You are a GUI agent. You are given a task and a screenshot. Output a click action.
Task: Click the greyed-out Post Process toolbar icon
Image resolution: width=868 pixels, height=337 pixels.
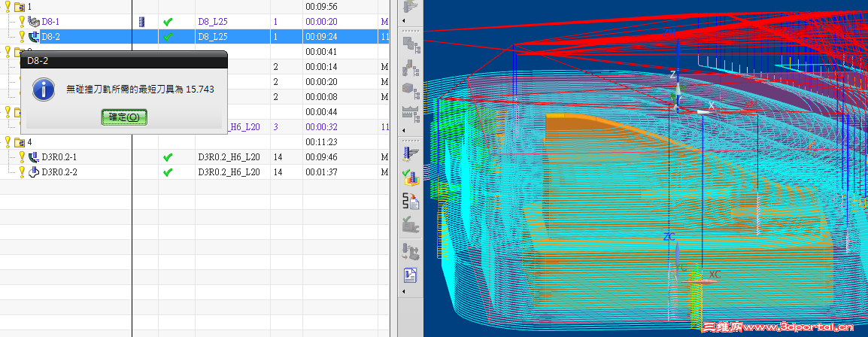tap(411, 225)
